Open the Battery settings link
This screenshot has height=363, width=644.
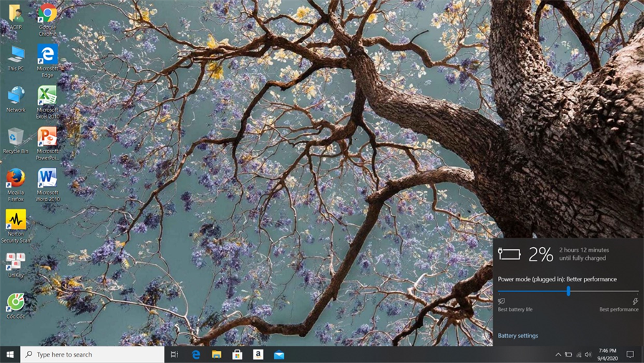[518, 336]
